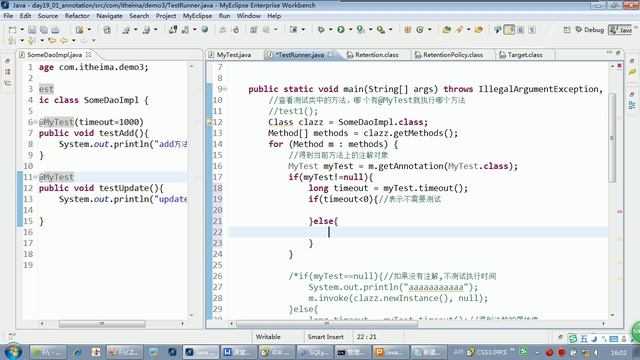This screenshot has height=360, width=640.
Task: Collapse testAdd annotation fold at line 6
Action: (x=36, y=122)
